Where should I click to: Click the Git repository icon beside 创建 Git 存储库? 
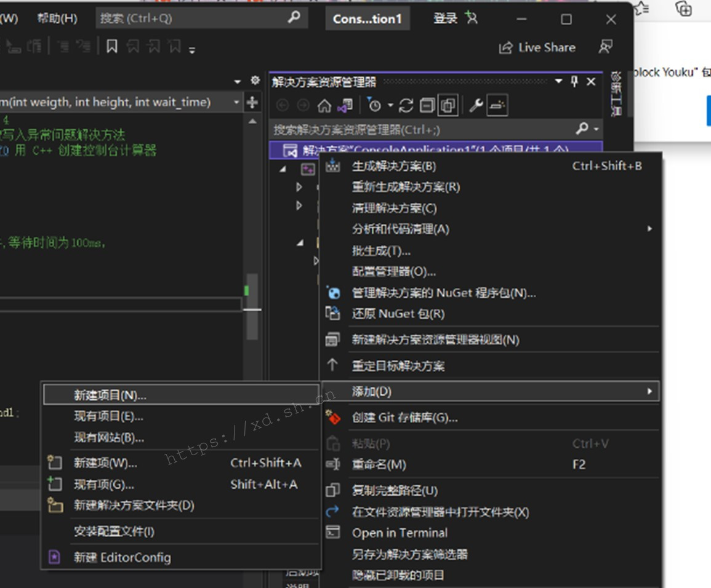(333, 417)
